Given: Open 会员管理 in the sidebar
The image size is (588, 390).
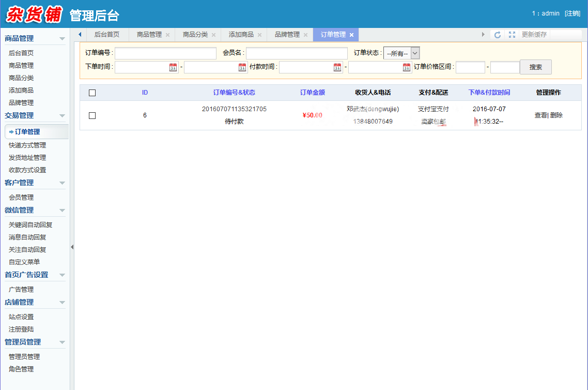Looking at the screenshot, I should point(21,198).
